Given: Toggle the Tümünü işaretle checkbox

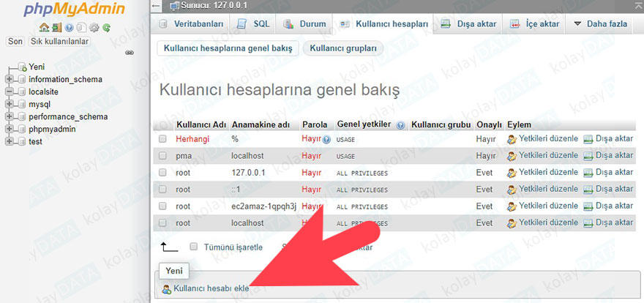Looking at the screenshot, I should tap(194, 247).
